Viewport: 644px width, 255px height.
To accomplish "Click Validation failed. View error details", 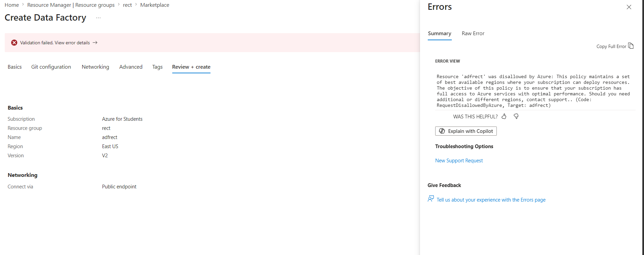I will 55,43.
